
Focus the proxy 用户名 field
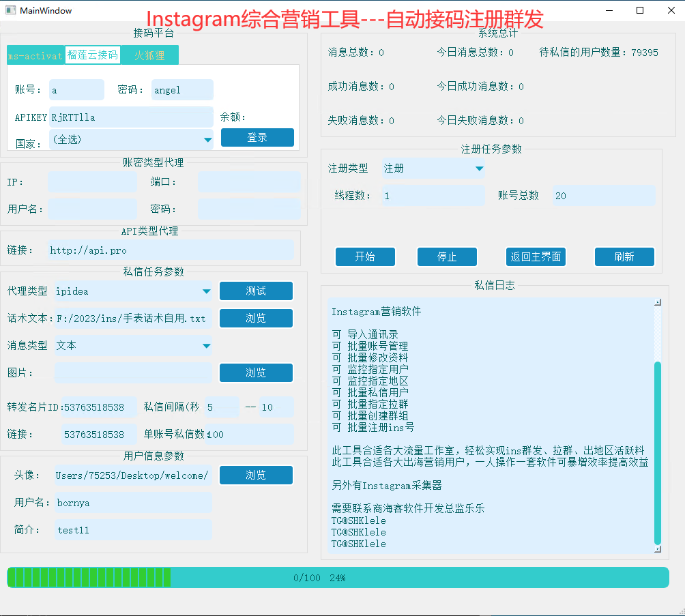[x=92, y=209]
